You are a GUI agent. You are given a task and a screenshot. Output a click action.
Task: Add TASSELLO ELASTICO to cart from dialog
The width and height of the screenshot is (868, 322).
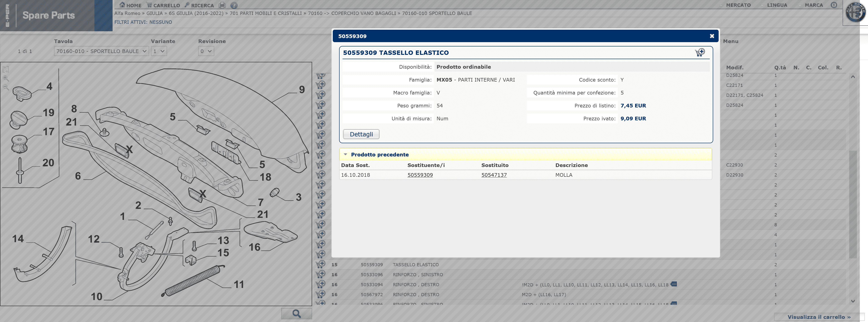pos(700,53)
